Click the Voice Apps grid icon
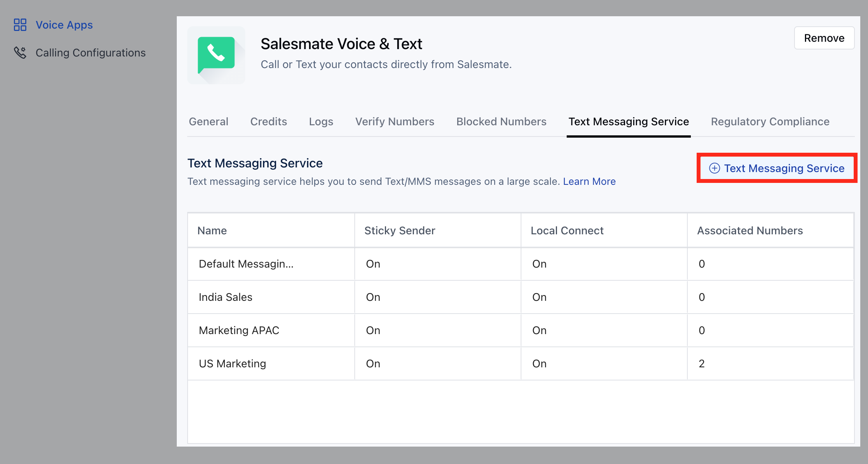The width and height of the screenshot is (868, 464). coord(20,24)
